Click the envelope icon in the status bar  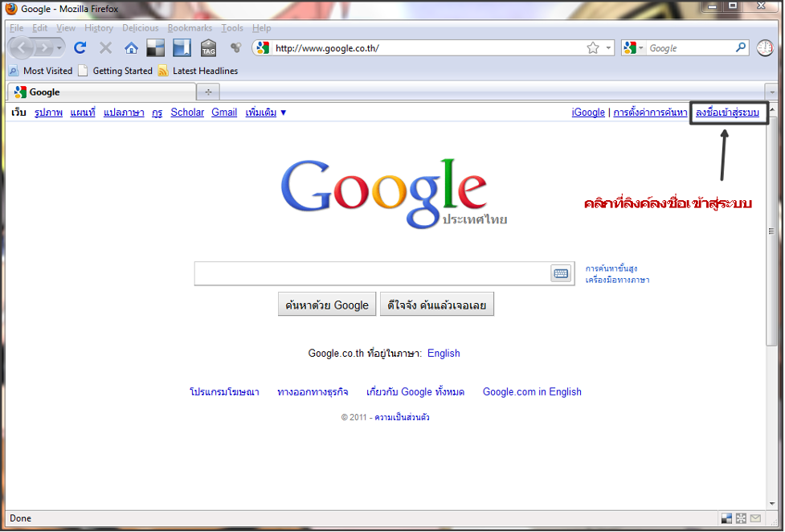(x=755, y=518)
